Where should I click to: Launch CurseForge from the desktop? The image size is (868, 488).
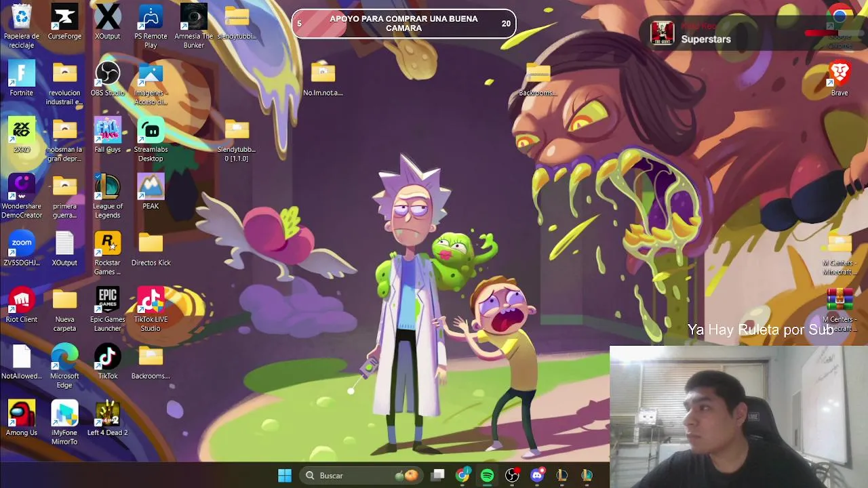tap(64, 22)
